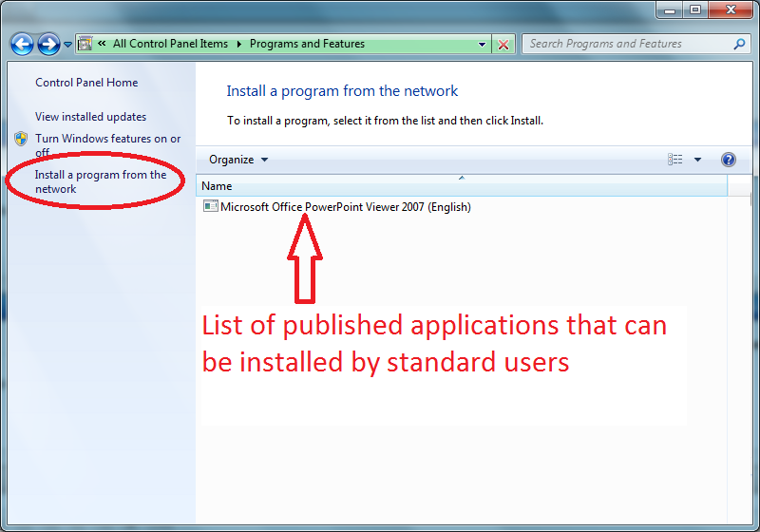Select Install a program from the network
Viewport: 760px width, 532px height.
(101, 181)
